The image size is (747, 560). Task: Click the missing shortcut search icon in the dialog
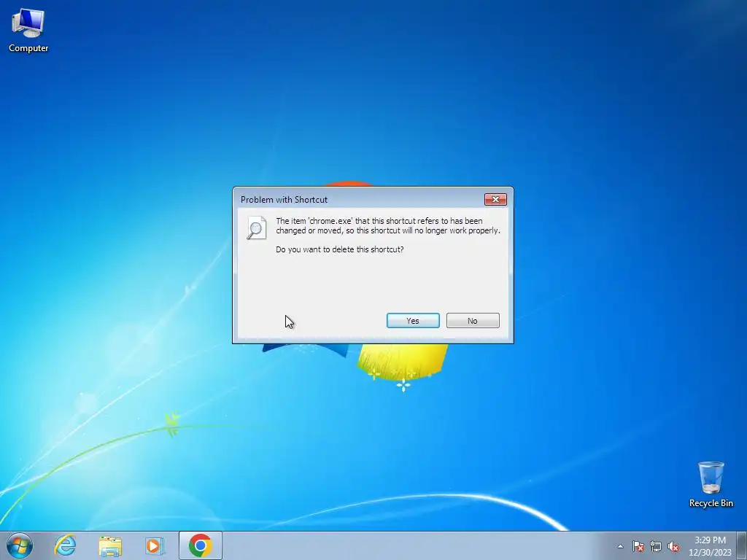point(256,227)
